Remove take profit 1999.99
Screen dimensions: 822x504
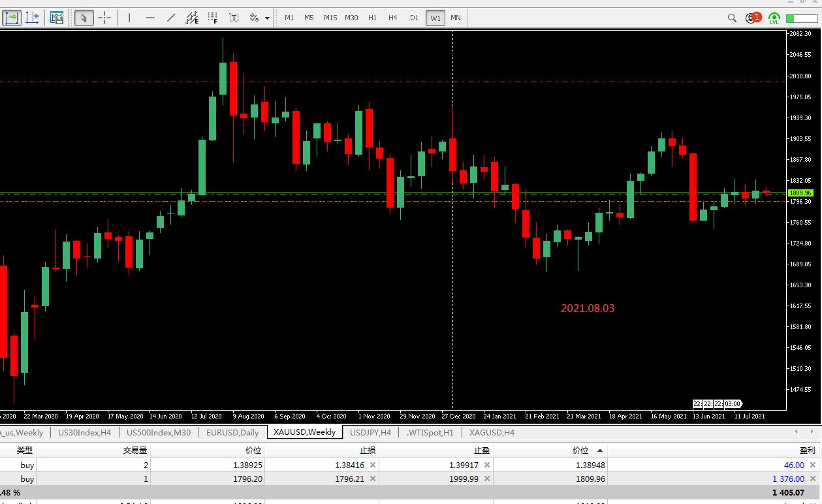487,479
